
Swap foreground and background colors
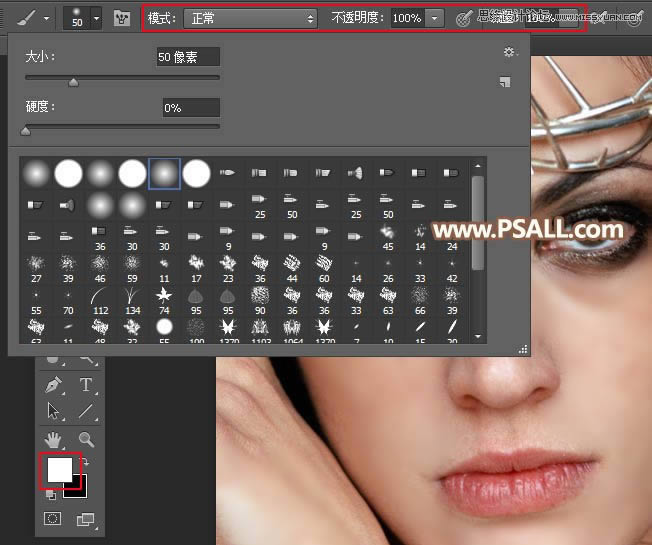pos(84,463)
